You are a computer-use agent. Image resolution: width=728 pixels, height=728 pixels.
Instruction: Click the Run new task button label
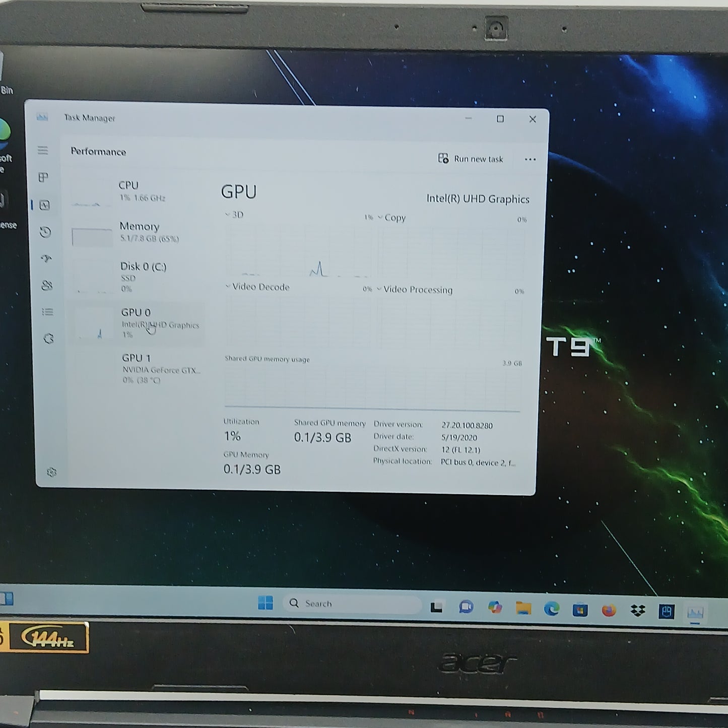[478, 159]
